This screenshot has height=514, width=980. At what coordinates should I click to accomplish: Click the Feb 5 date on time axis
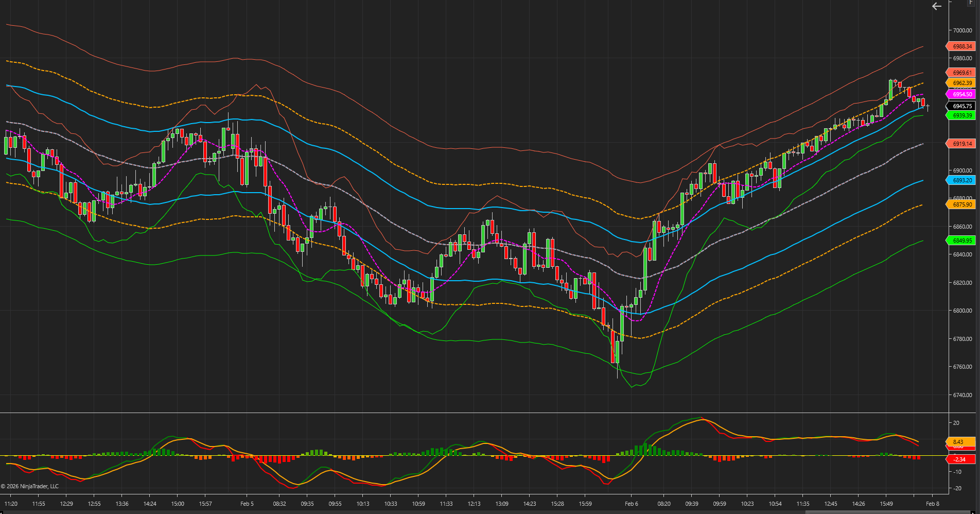coord(247,504)
